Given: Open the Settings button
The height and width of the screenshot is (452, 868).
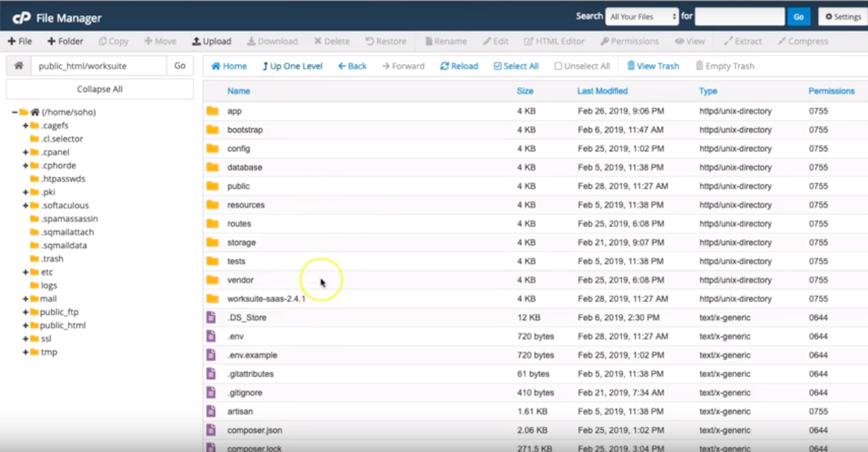Looking at the screenshot, I should pos(843,17).
